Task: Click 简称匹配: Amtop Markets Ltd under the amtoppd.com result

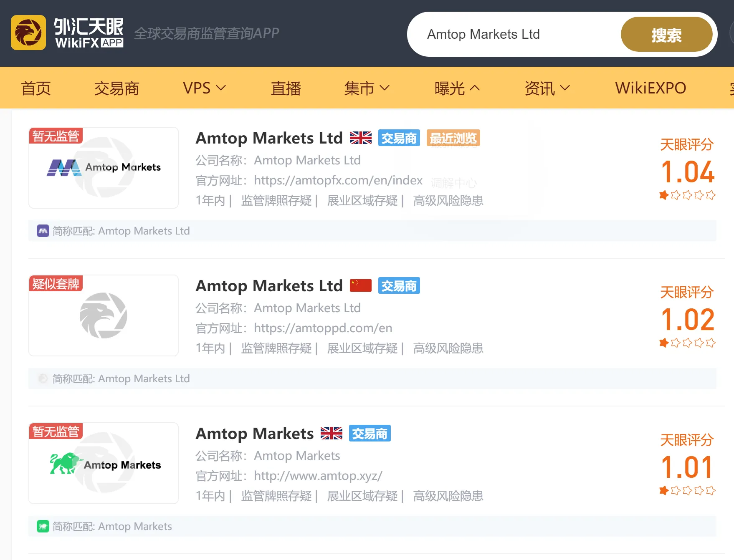Action: pos(121,378)
